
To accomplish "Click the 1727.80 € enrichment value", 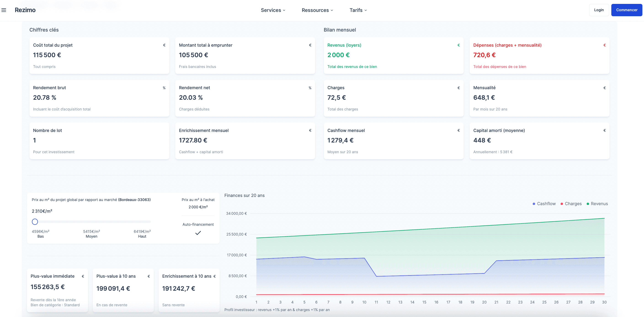I will tap(193, 140).
